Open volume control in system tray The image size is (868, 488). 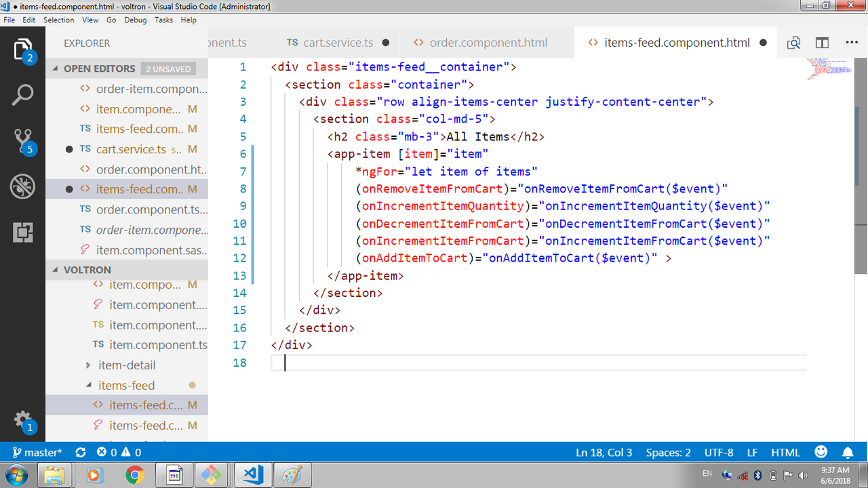(804, 475)
